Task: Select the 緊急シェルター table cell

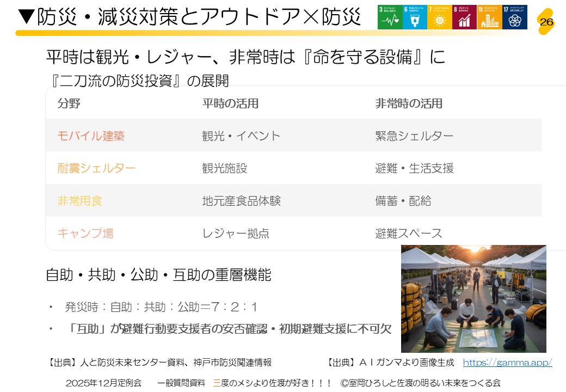Action: point(414,136)
